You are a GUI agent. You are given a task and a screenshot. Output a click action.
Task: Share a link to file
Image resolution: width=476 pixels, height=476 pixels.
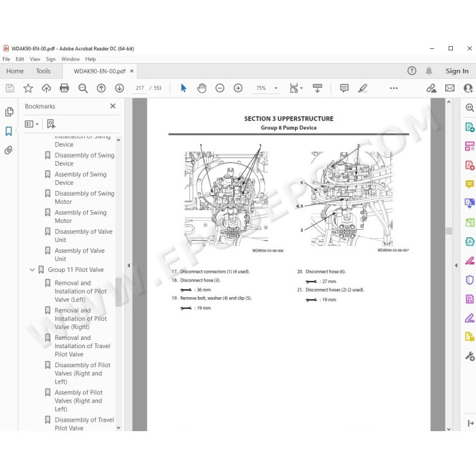(x=431, y=88)
